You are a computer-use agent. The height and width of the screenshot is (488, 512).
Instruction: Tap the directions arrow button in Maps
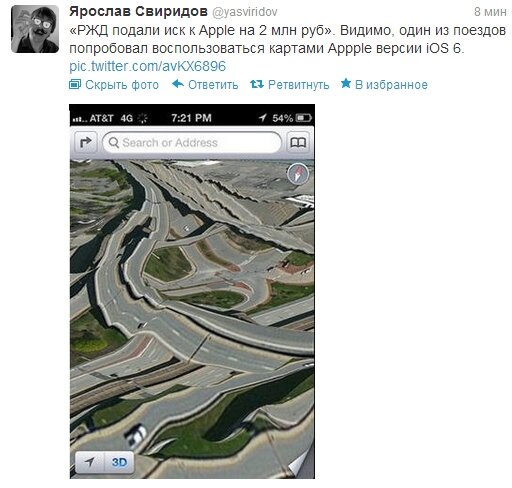85,142
